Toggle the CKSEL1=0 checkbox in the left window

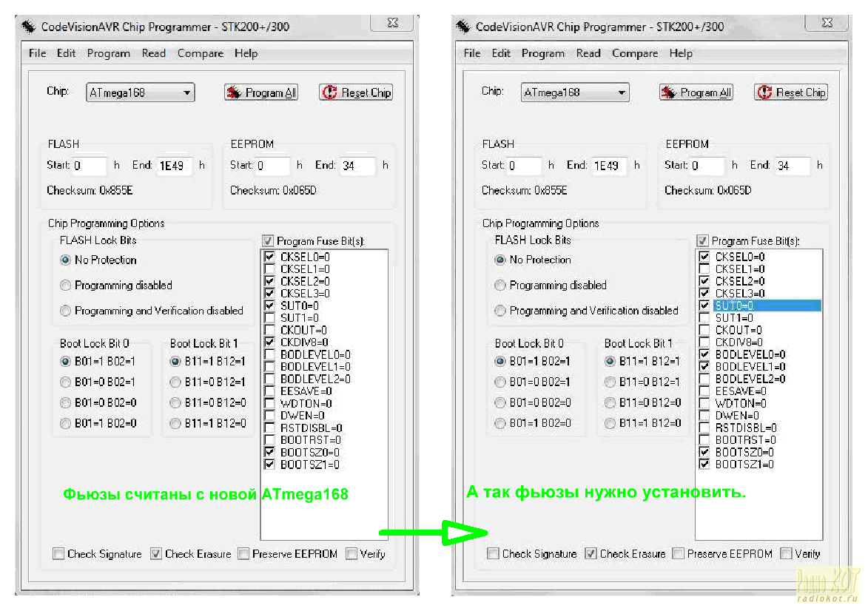(269, 269)
